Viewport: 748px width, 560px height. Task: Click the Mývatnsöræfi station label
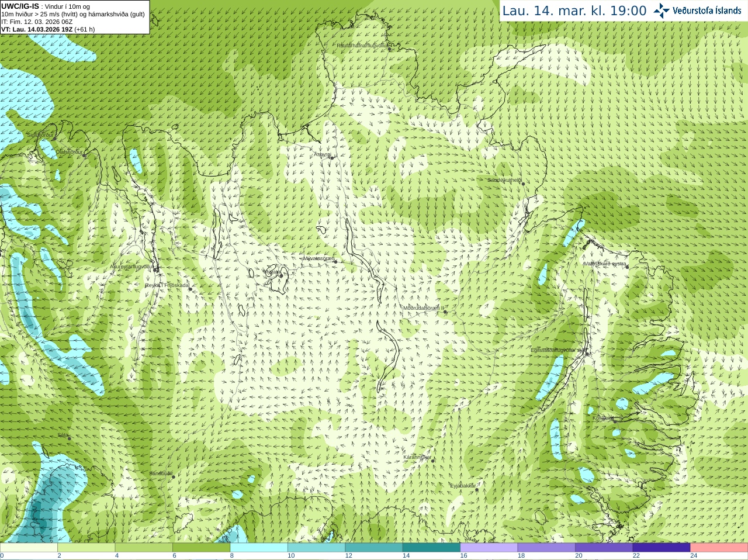(318, 258)
